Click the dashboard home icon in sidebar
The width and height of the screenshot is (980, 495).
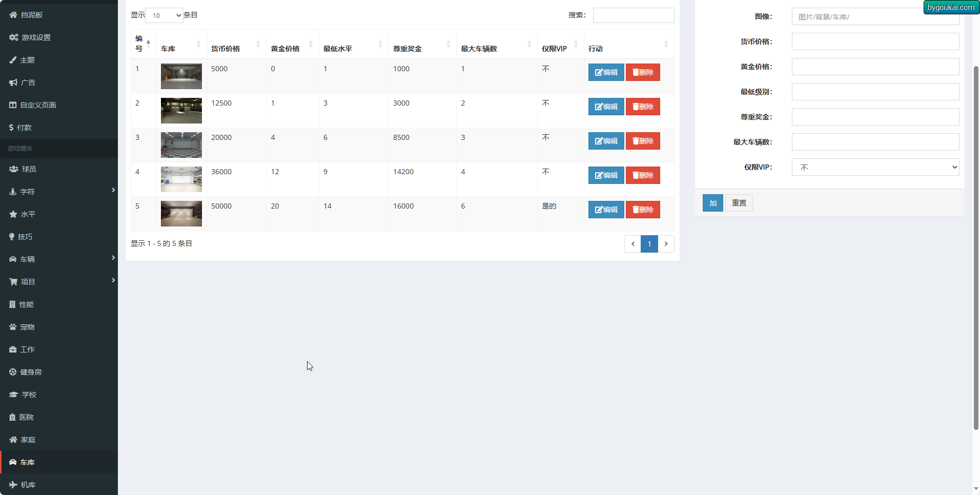point(13,15)
